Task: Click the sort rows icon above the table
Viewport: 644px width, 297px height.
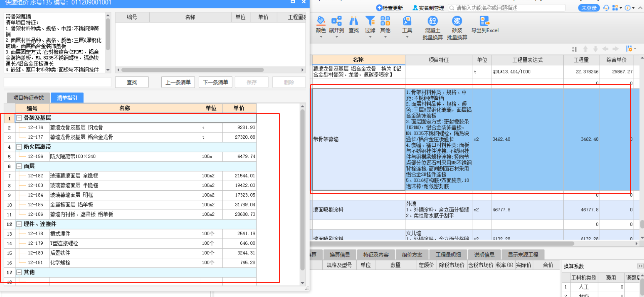Action: pyautogui.click(x=574, y=49)
